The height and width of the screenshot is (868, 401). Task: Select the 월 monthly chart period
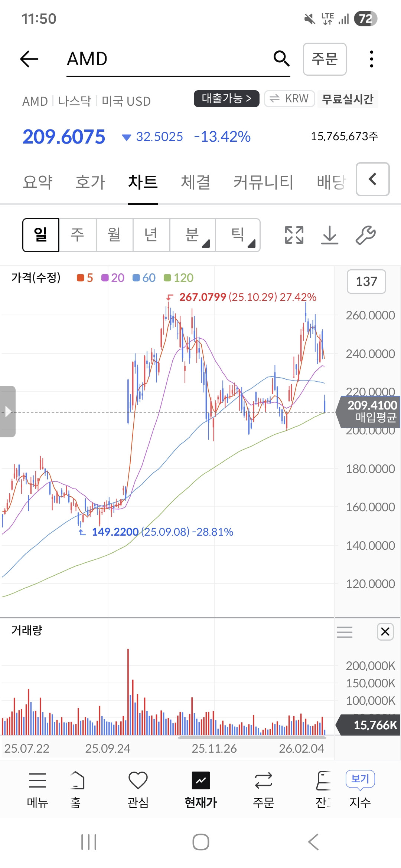(x=114, y=235)
